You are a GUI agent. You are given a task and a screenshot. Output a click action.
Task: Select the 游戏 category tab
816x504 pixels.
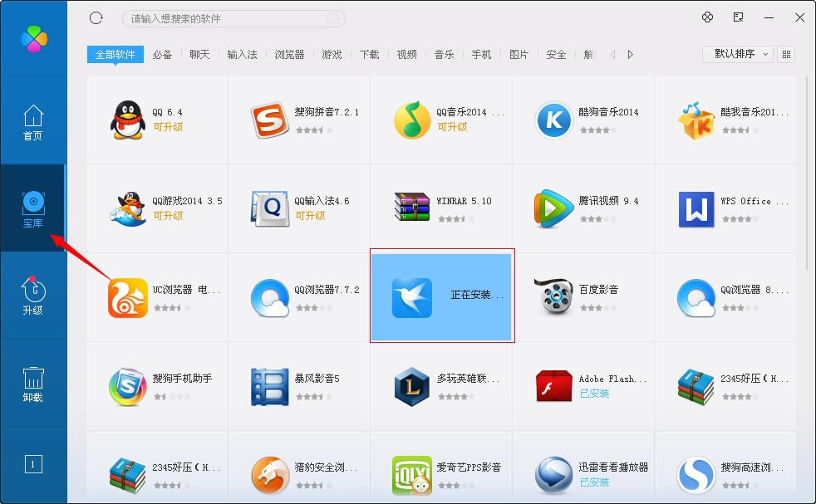coord(332,54)
